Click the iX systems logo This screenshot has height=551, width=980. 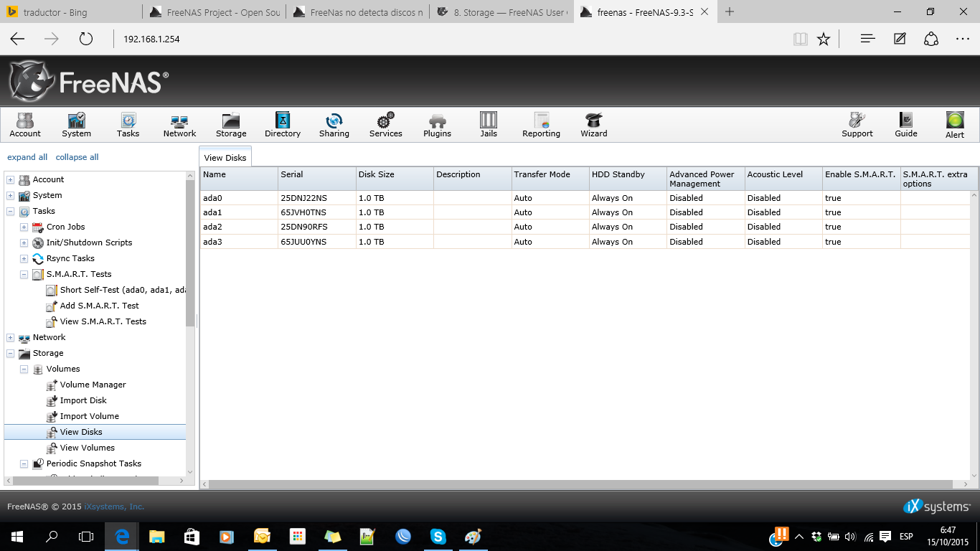click(937, 507)
